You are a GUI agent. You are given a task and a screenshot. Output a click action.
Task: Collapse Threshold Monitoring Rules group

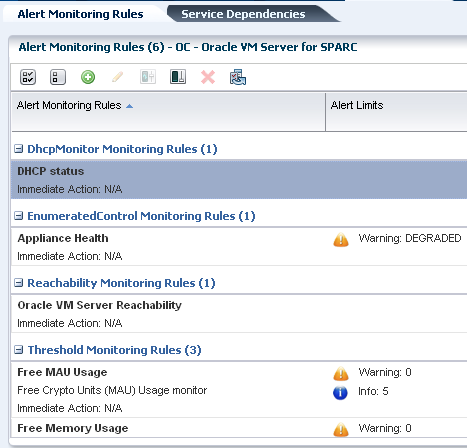pos(19,350)
